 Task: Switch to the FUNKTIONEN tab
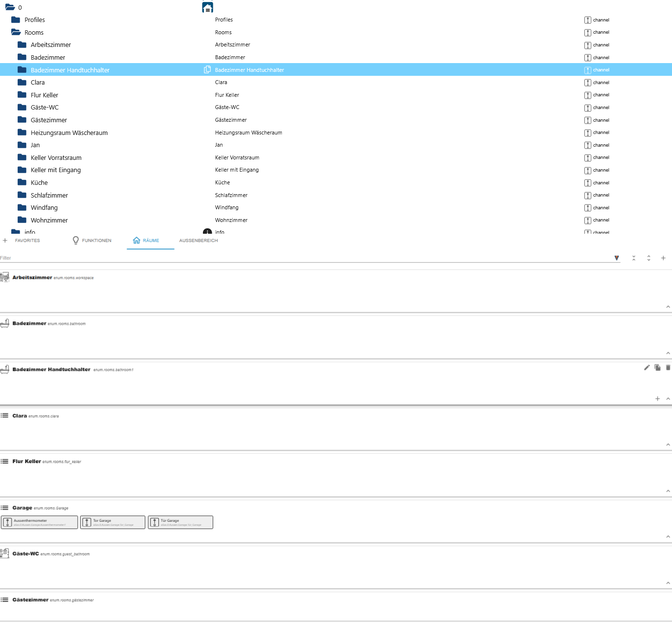coord(92,241)
